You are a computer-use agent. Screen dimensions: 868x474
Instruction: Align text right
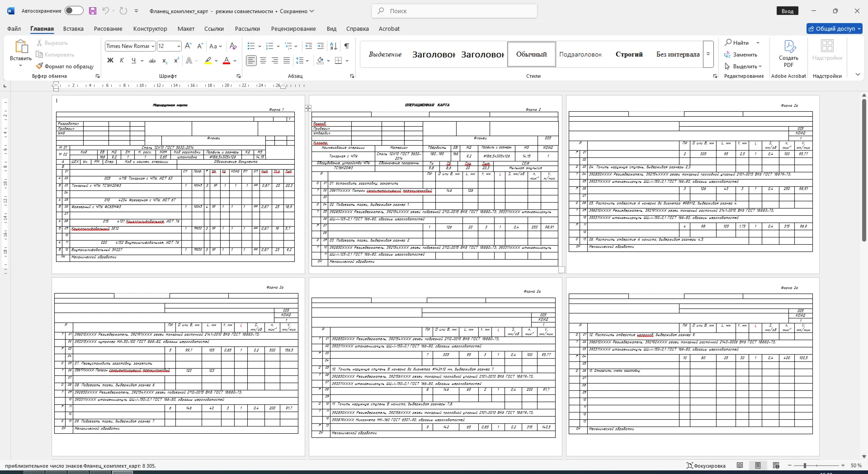[275, 61]
